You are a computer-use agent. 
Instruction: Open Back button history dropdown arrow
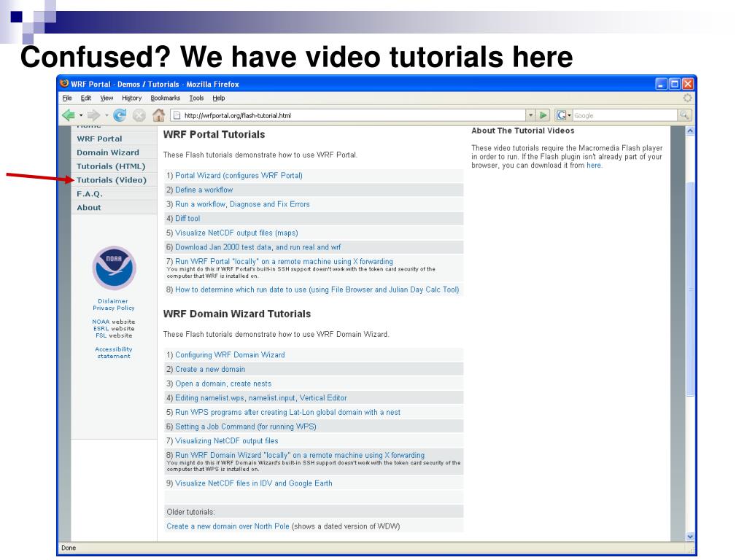pos(81,115)
